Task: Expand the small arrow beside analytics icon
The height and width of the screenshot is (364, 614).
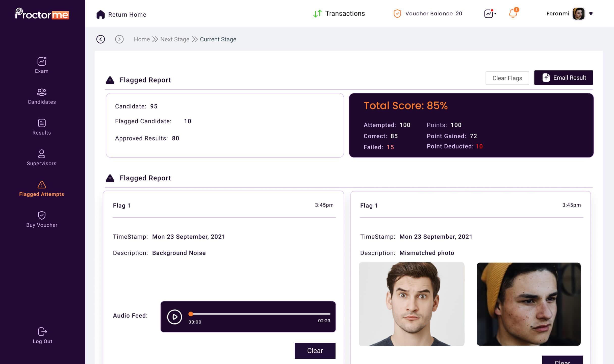Action: 495,14
